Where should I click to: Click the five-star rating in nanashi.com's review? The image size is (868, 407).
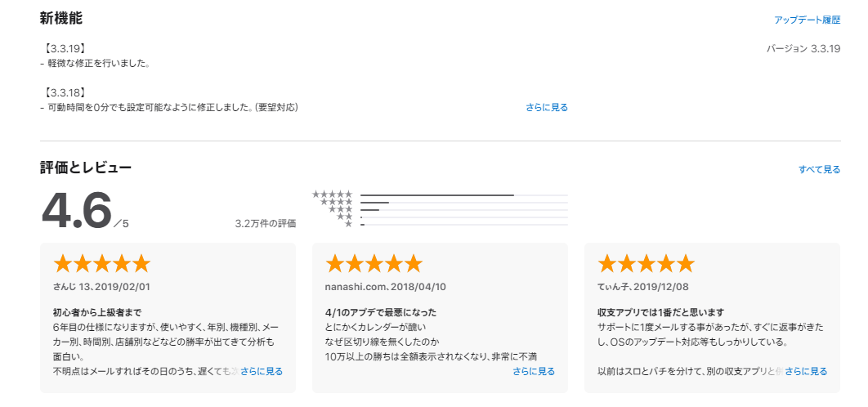(374, 264)
